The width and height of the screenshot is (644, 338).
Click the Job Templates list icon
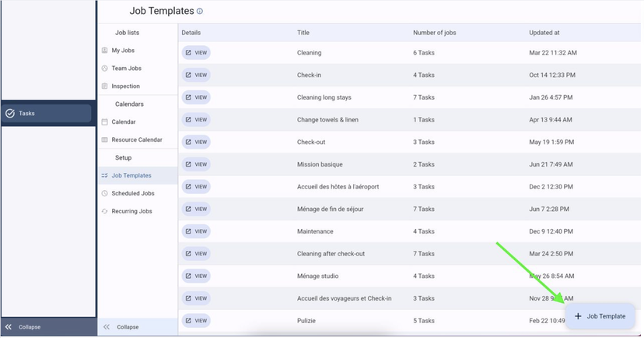(104, 175)
